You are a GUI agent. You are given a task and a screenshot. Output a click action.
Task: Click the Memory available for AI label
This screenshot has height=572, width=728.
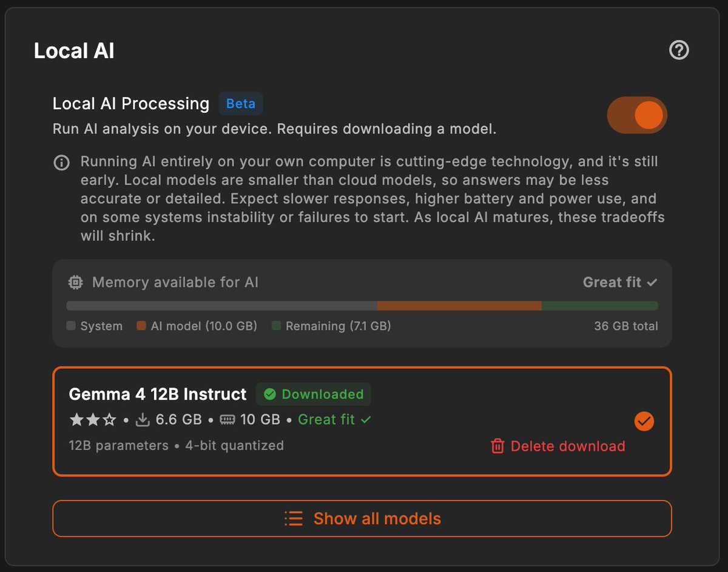point(175,282)
